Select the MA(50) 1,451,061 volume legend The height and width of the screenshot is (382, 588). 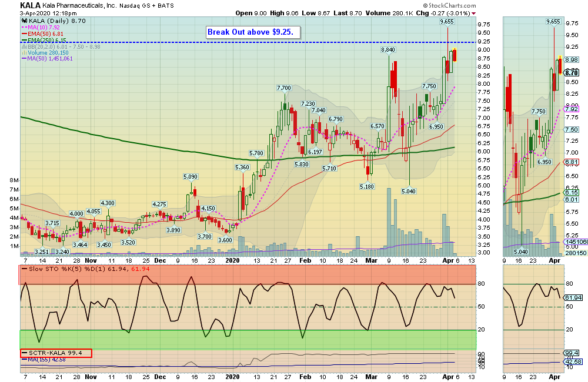tap(47, 59)
